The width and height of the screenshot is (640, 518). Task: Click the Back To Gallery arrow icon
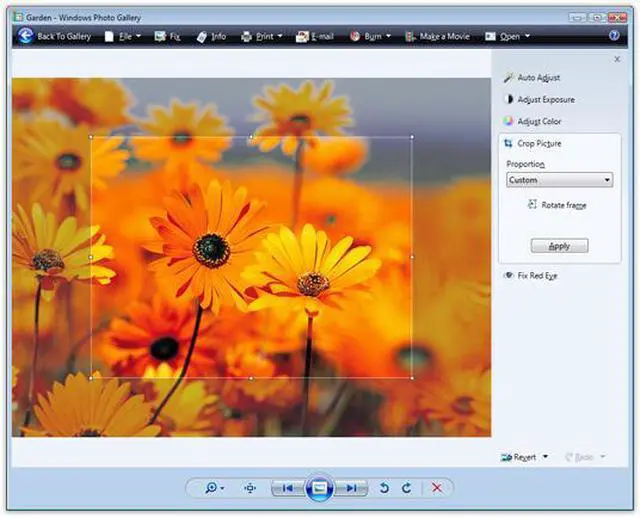25,36
